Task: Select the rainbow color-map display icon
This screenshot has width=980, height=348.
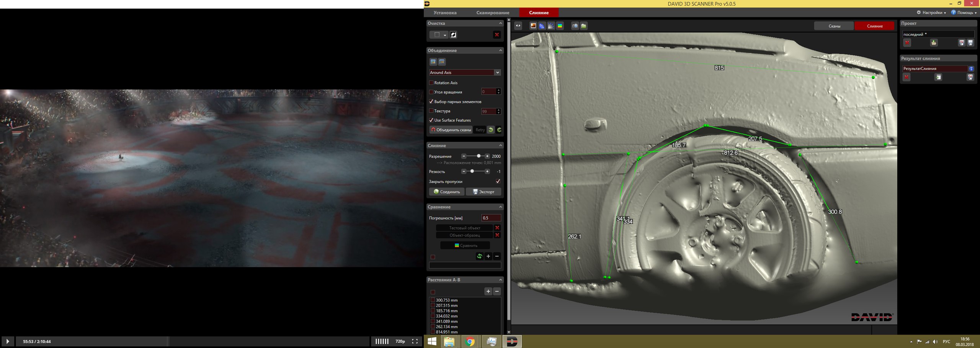Action: [x=560, y=26]
